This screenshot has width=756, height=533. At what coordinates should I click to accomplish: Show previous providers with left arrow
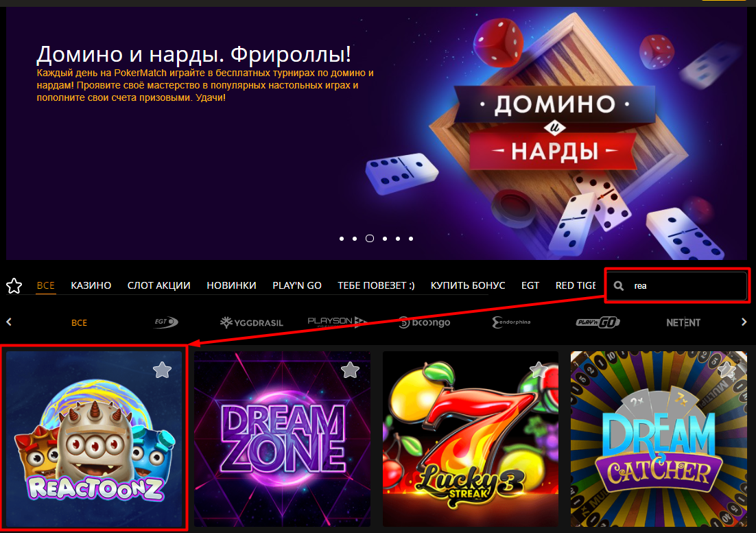pos(9,322)
